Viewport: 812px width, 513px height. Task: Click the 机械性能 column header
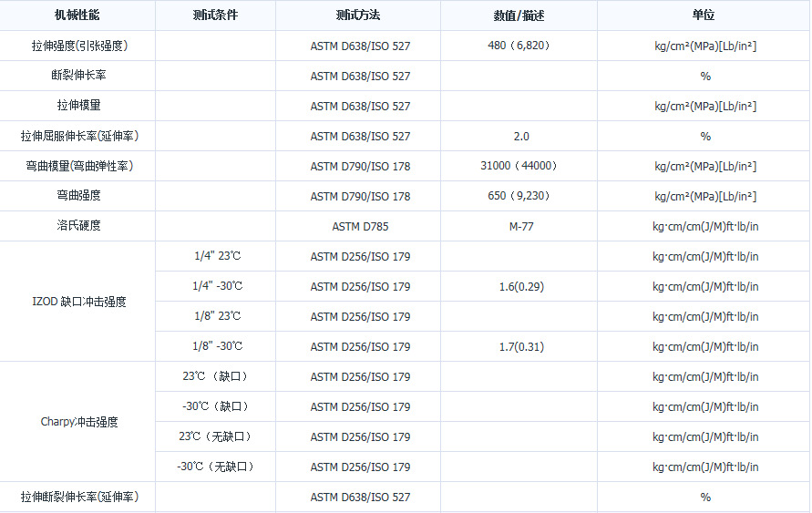coord(78,15)
